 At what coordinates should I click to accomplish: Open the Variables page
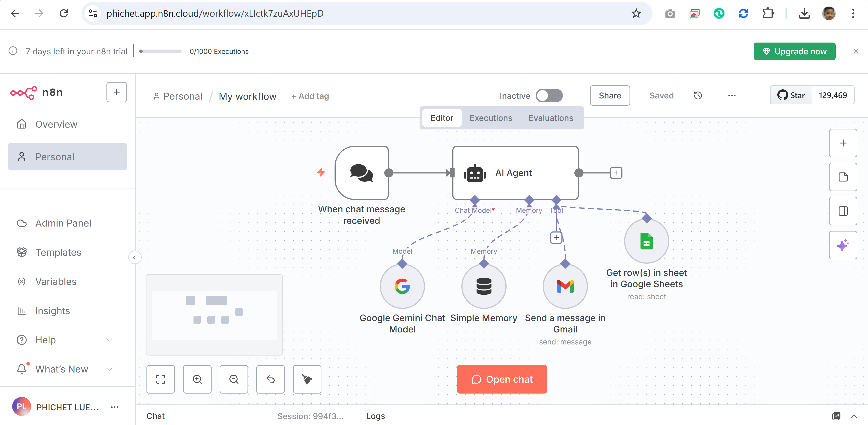[x=67, y=281]
